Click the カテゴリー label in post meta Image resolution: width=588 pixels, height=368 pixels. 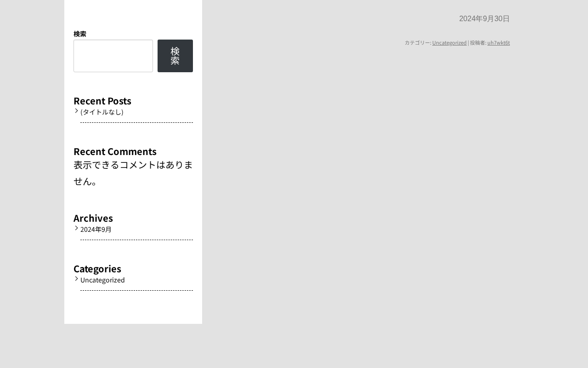pos(417,43)
